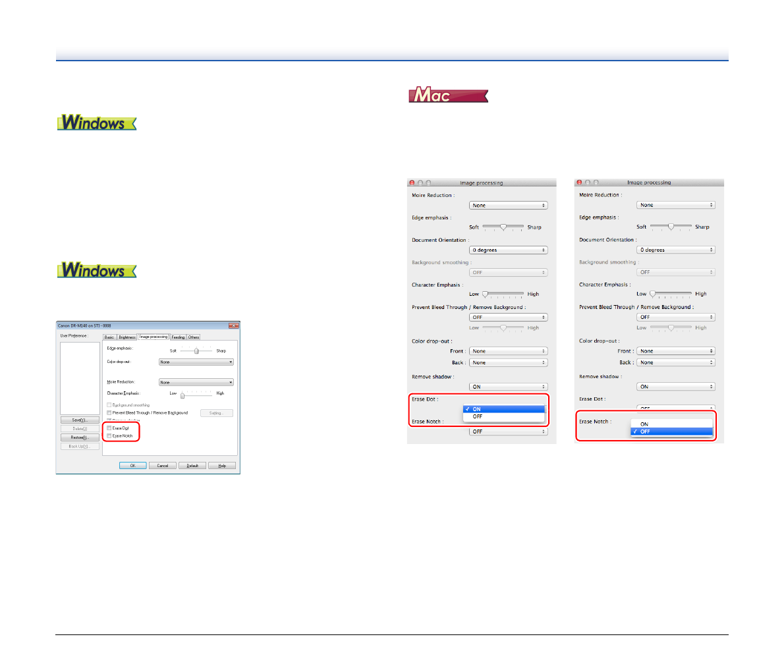Click the Edge emphasis slider in Windows dialog
Viewport: 784px width, 672px height.
(196, 351)
